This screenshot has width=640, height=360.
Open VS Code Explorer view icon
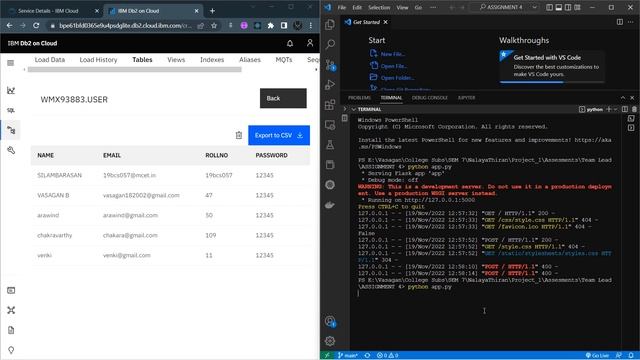(330, 24)
